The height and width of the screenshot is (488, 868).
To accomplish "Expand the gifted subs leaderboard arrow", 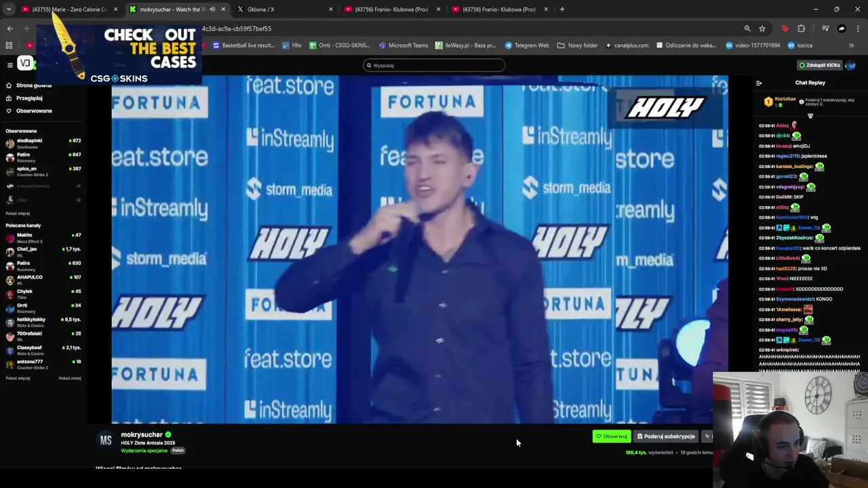I will pyautogui.click(x=810, y=116).
